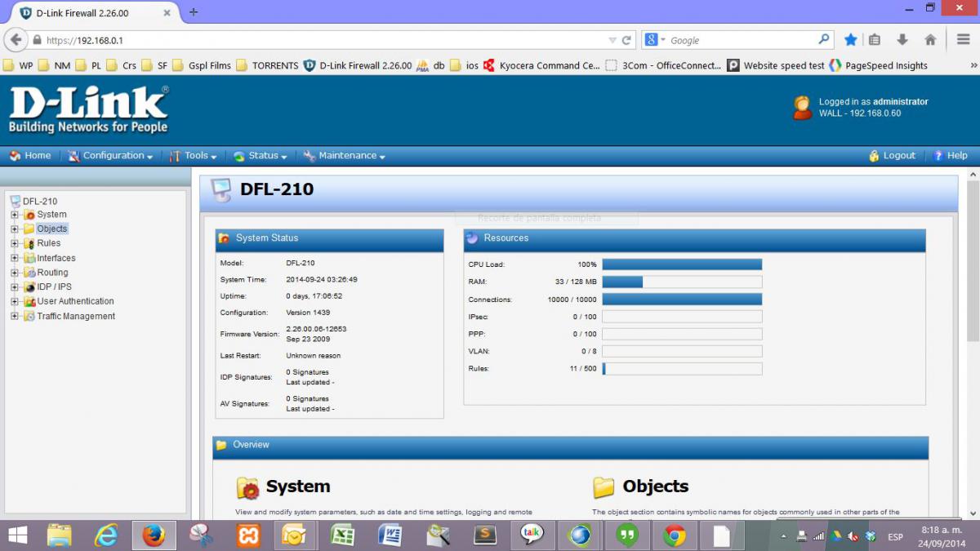Open the D-Link Firewall 2.26.00 bookmark
The width and height of the screenshot is (980, 551).
[358, 65]
